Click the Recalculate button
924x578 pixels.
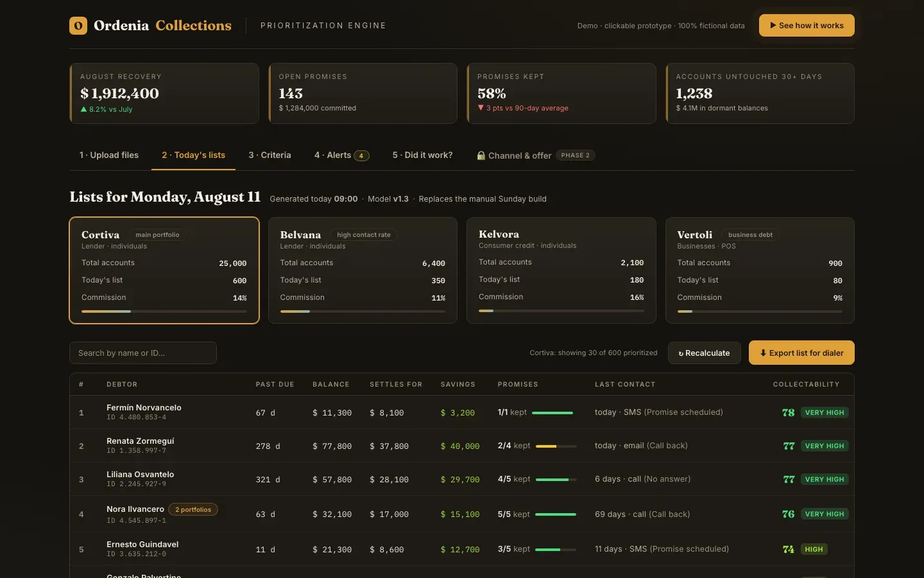[704, 353]
